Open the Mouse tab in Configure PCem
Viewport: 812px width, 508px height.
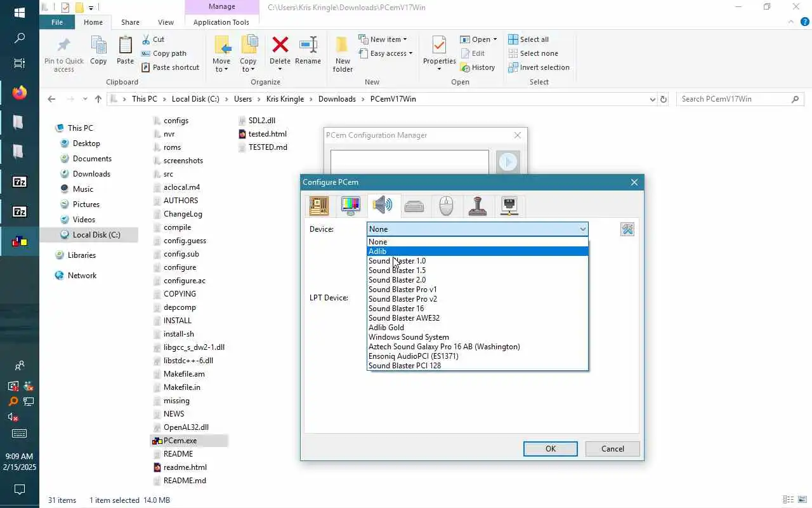point(446,205)
